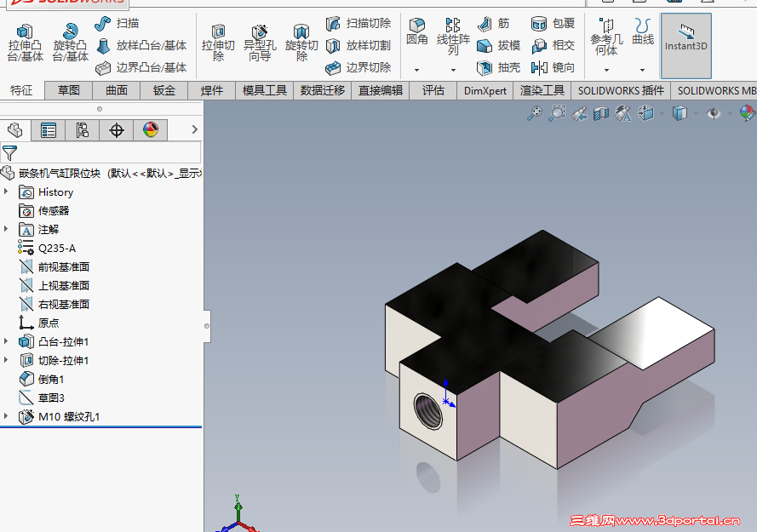Choose the 扫描切除 swept cut tool
Image resolution: width=757 pixels, height=532 pixels.
click(x=358, y=23)
